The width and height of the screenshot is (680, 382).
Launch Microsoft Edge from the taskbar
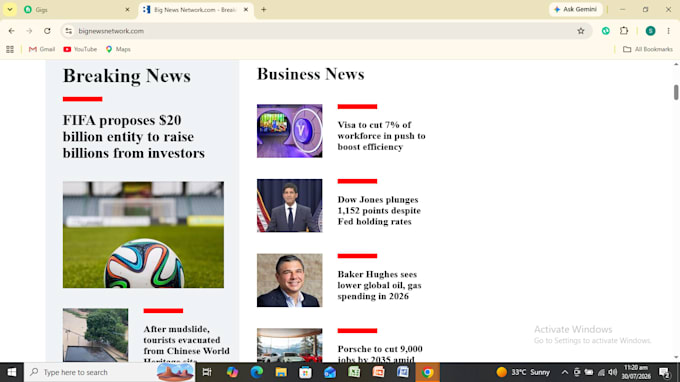click(x=257, y=372)
